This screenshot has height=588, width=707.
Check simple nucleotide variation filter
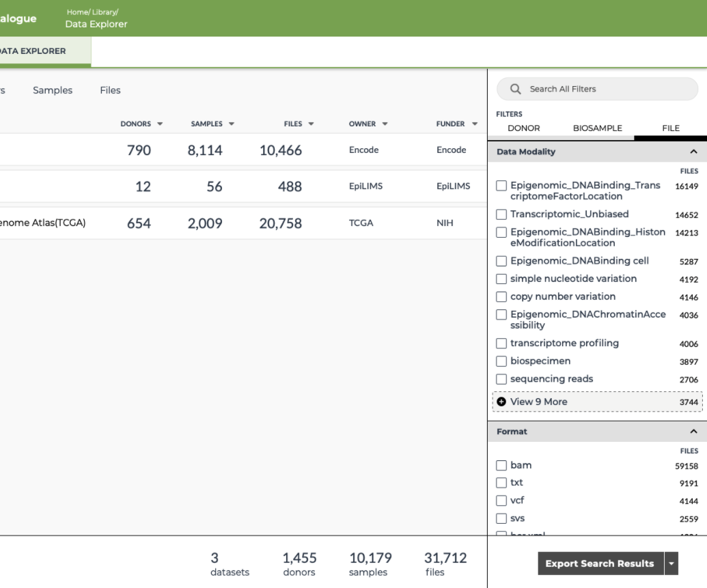[x=501, y=279]
